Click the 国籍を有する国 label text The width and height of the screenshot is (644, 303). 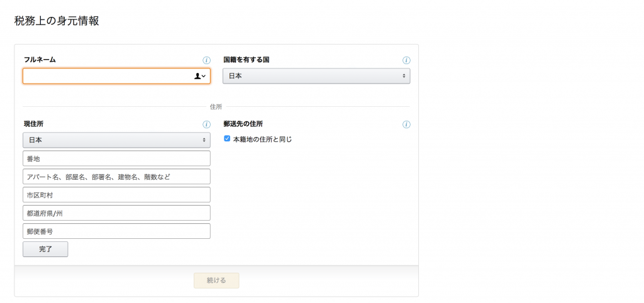[x=247, y=60]
